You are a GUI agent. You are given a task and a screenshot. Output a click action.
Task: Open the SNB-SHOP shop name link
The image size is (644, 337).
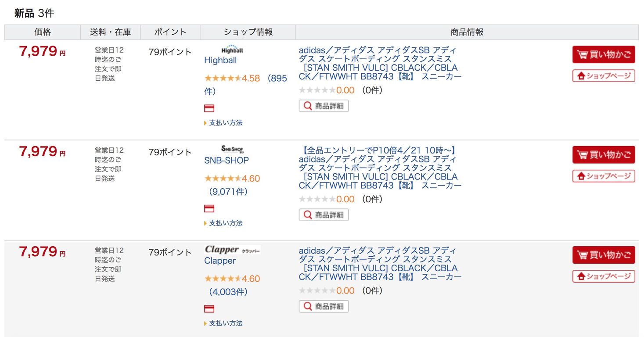(x=227, y=161)
